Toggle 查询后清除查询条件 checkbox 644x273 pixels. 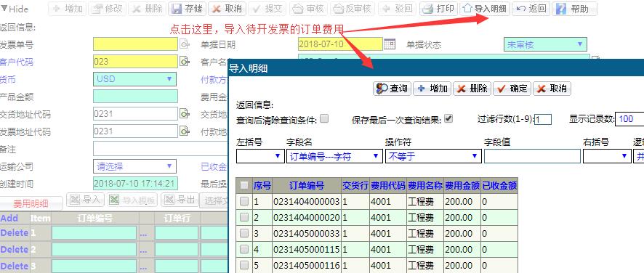click(324, 119)
